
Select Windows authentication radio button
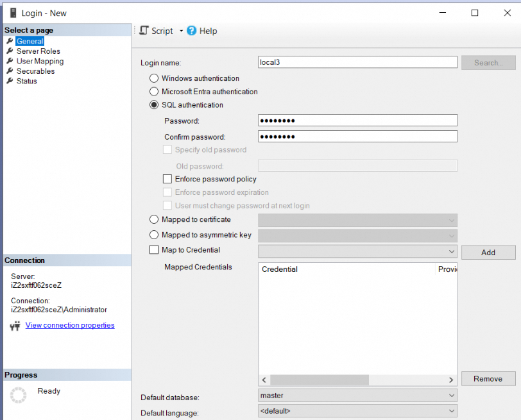click(154, 78)
